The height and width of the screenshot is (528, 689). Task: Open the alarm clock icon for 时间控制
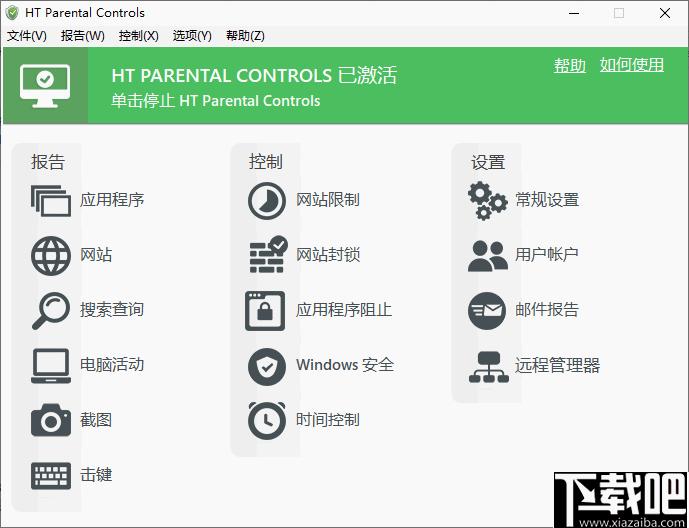click(267, 420)
